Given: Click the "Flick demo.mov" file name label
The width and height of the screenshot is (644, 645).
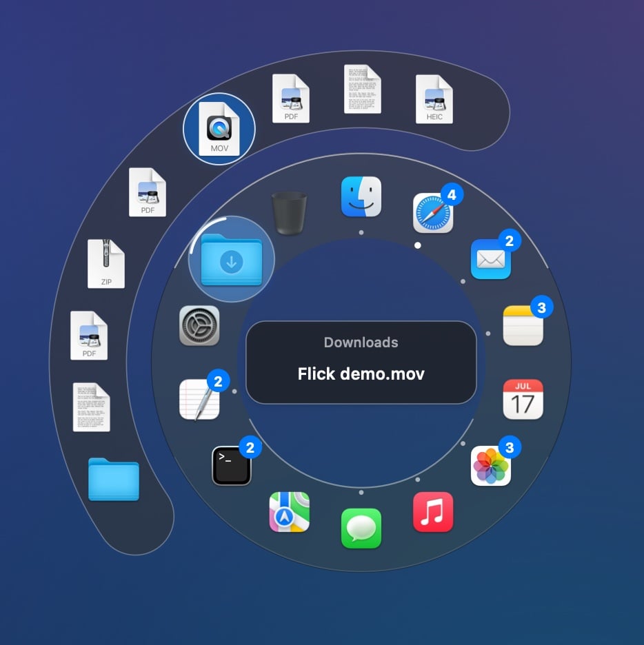Looking at the screenshot, I should click(x=361, y=374).
